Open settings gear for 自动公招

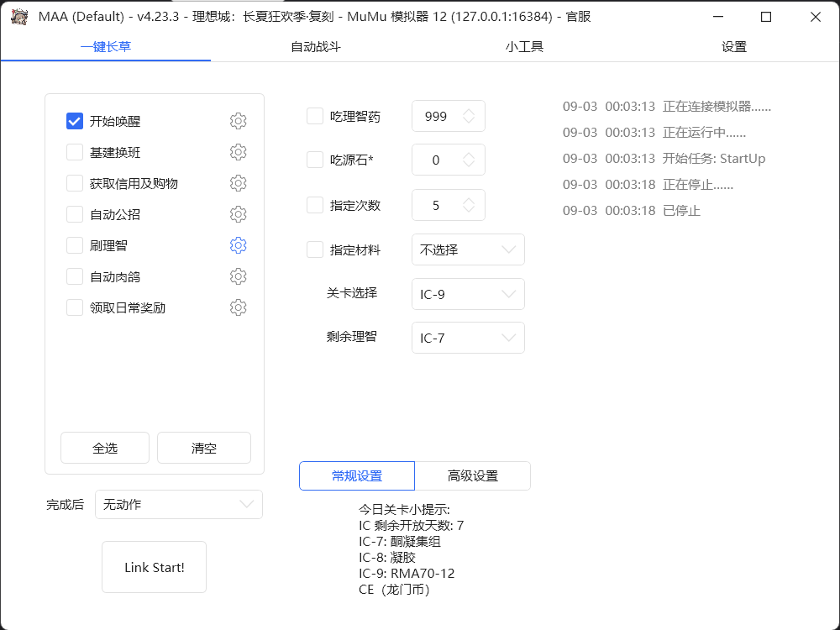238,214
